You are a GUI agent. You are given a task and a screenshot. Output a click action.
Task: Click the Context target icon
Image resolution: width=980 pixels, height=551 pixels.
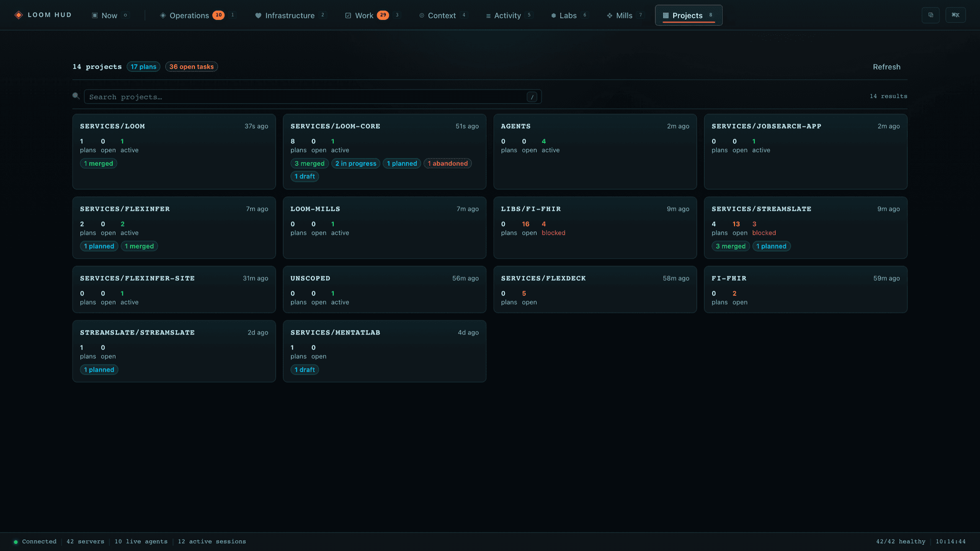422,15
